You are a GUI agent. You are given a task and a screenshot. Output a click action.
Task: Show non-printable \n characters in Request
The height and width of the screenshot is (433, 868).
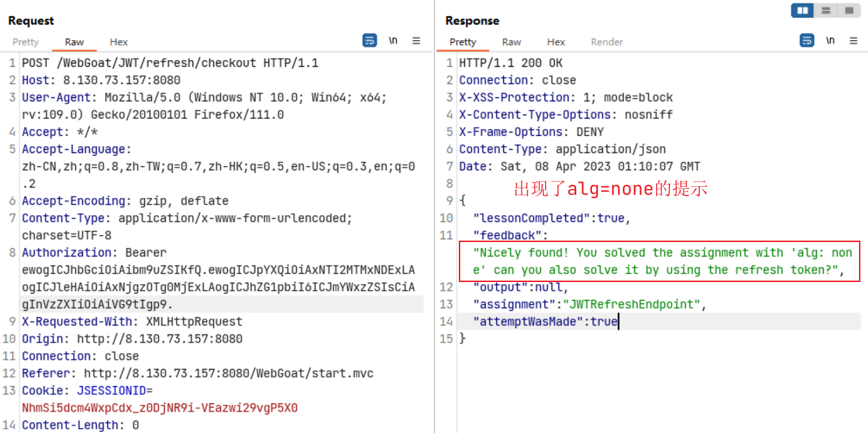click(x=393, y=41)
